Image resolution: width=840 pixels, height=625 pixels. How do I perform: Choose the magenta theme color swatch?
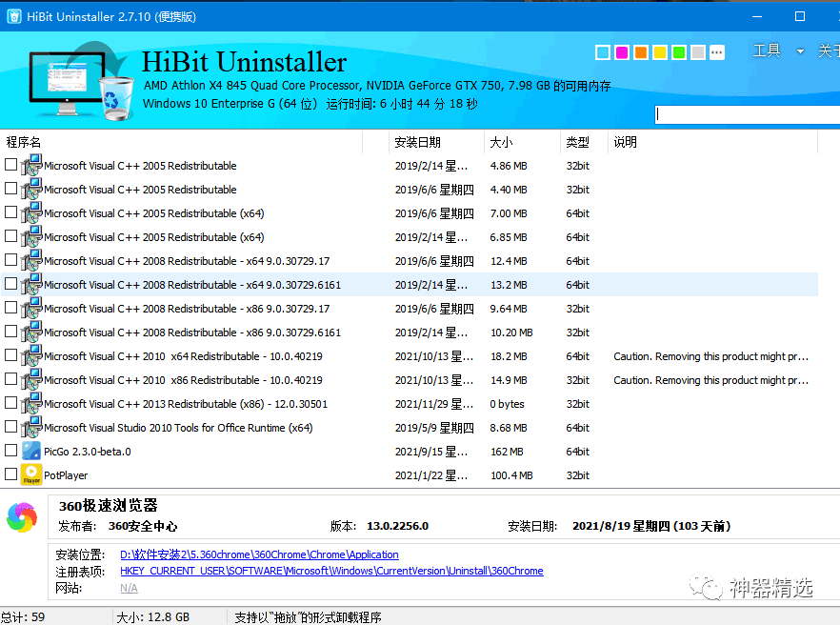[622, 52]
